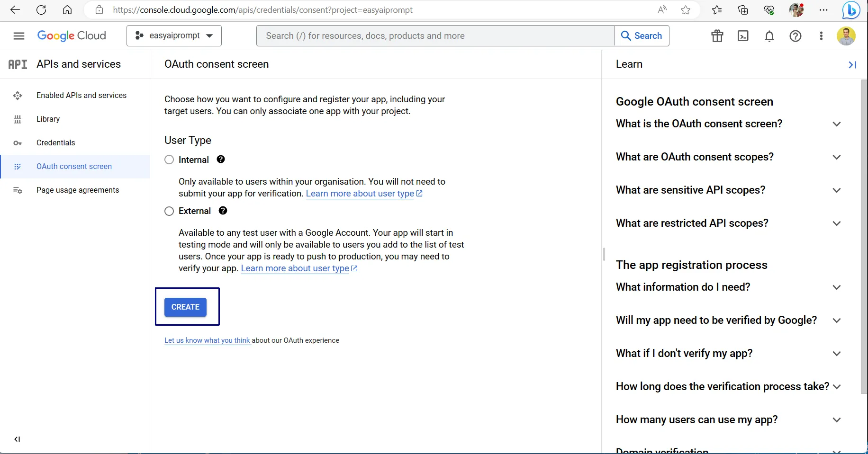The height and width of the screenshot is (454, 868).
Task: Open the browser collections icon
Action: pos(743,10)
